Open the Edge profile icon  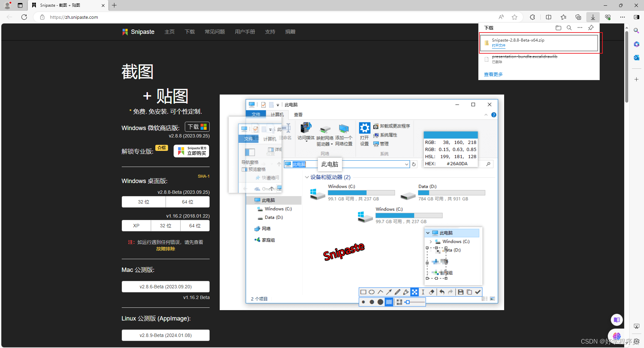point(7,5)
